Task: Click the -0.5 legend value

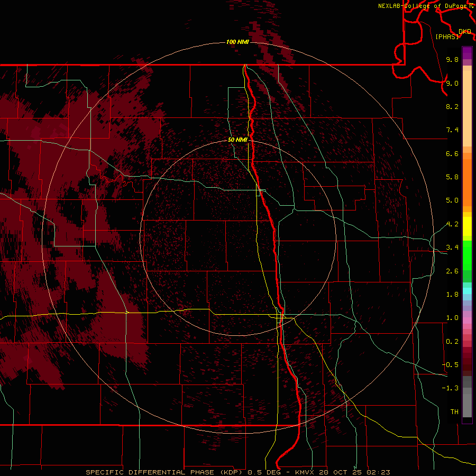Action: pos(450,365)
